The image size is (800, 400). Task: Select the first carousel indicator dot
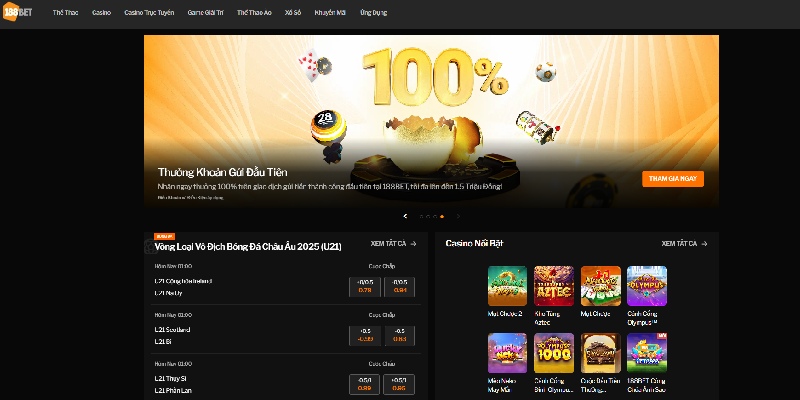(422, 216)
